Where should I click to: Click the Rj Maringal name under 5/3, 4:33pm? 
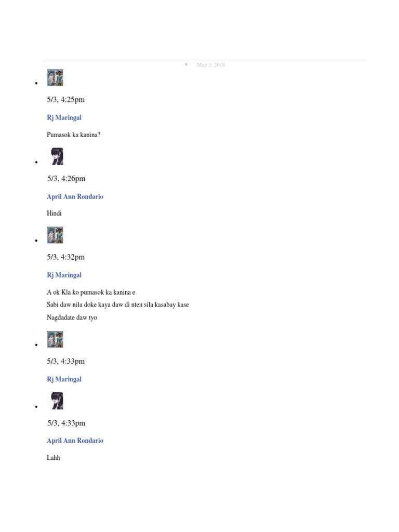tap(64, 379)
